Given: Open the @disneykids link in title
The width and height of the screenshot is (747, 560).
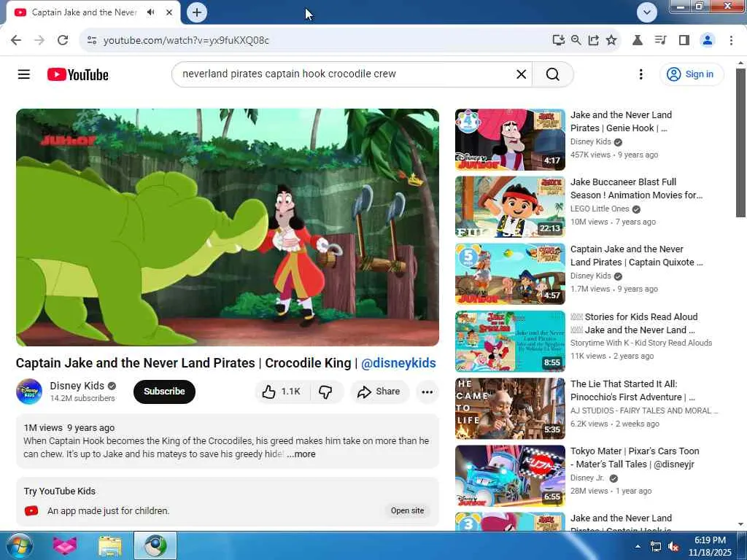Looking at the screenshot, I should click(x=398, y=363).
